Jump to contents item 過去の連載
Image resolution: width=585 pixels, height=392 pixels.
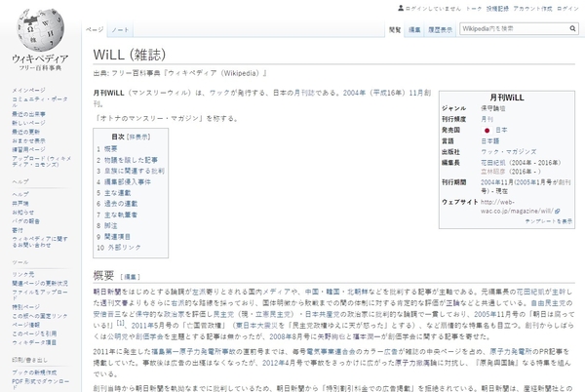117,204
